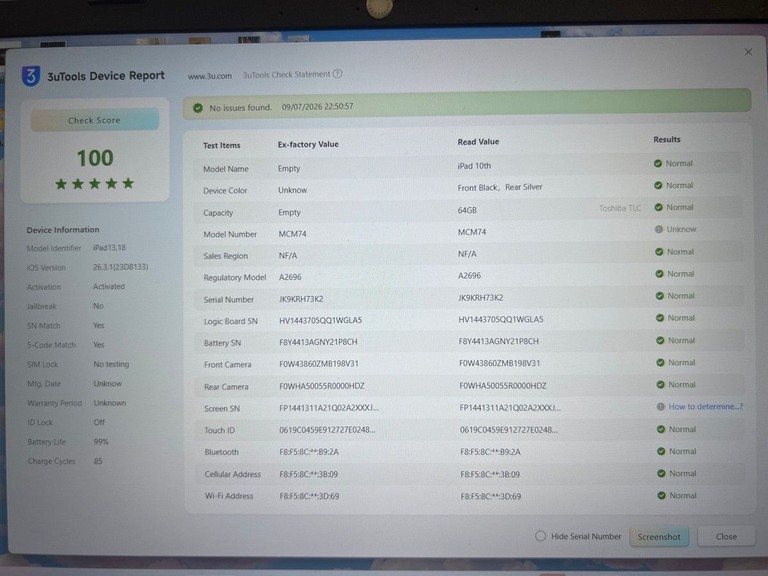Open the www.3u.com link
The width and height of the screenshot is (768, 576).
click(210, 76)
